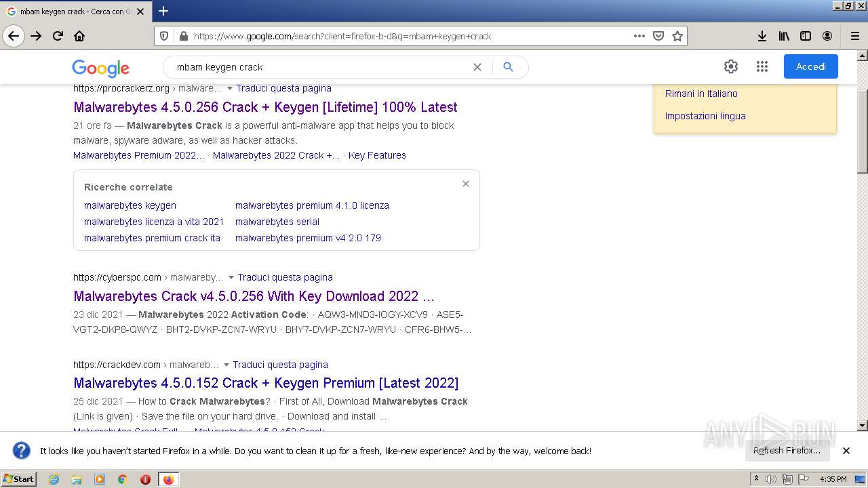Reload the current page

click(x=58, y=36)
